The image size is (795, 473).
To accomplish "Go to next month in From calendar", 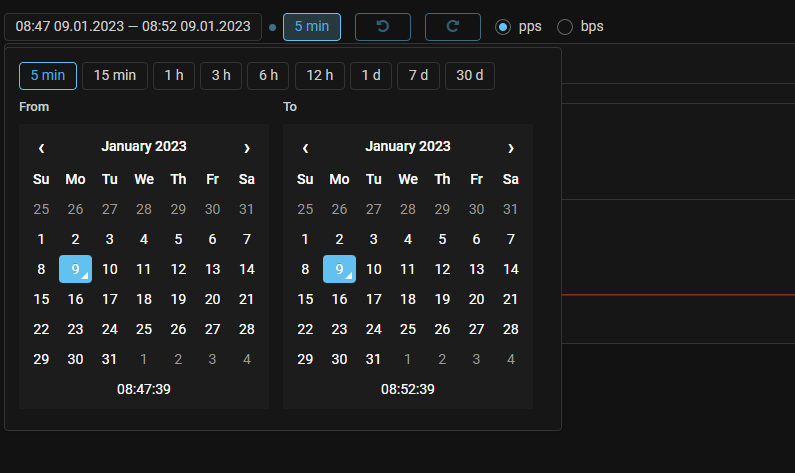I will click(x=247, y=147).
